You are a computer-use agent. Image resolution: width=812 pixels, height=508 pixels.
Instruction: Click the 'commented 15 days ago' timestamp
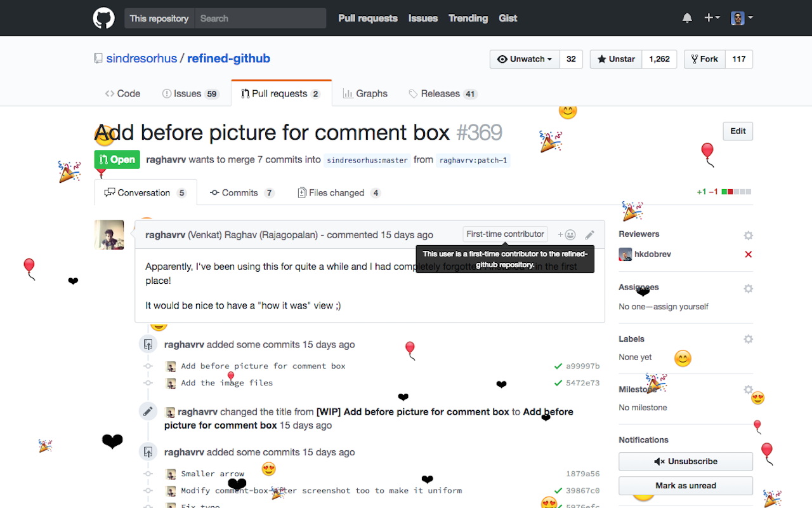pyautogui.click(x=379, y=235)
